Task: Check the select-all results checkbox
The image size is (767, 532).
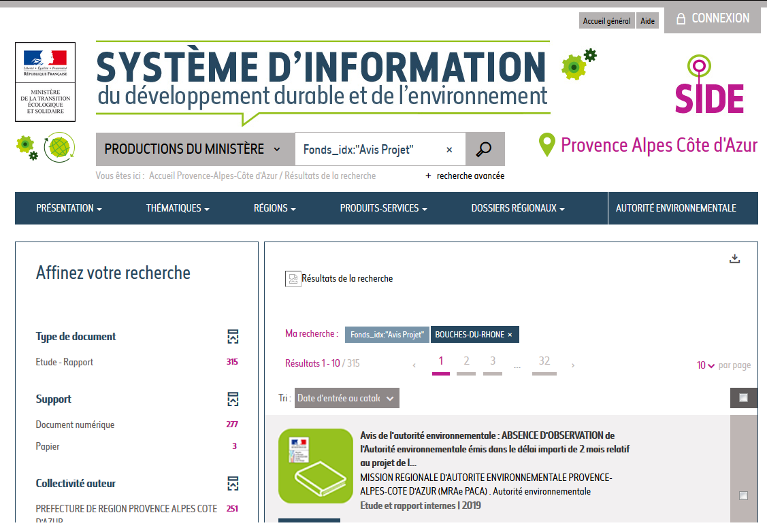Action: [743, 397]
